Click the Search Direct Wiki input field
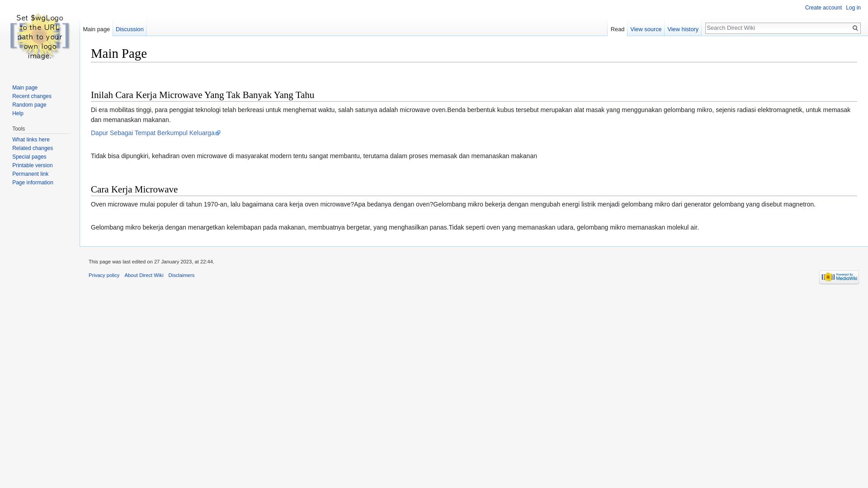This screenshot has width=868, height=488. coord(778,28)
